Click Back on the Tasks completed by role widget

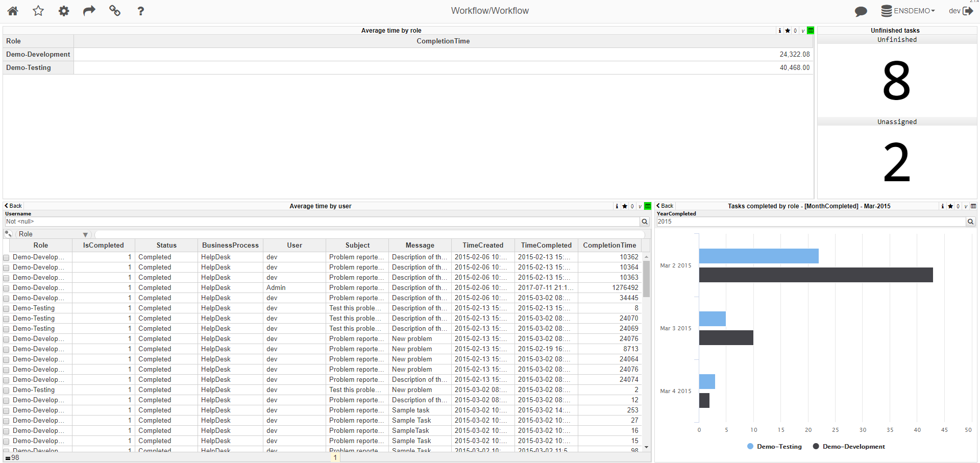point(665,206)
